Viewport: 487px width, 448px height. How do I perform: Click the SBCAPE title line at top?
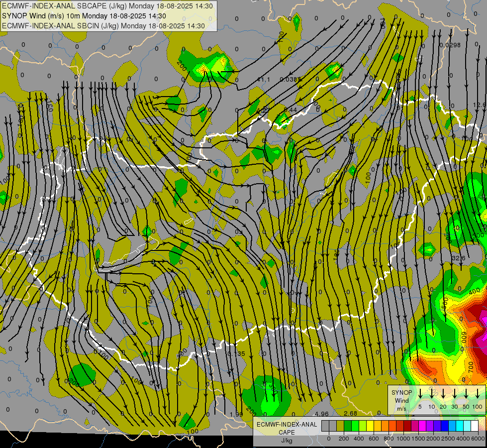tap(108, 6)
